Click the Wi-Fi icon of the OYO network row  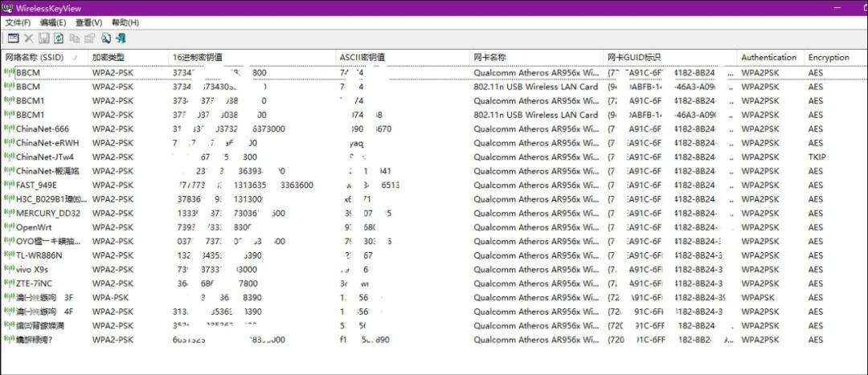[x=10, y=241]
